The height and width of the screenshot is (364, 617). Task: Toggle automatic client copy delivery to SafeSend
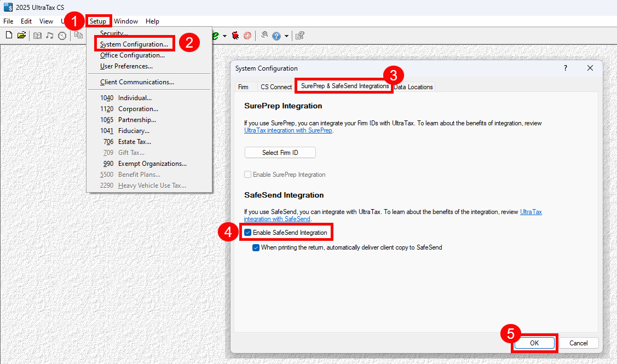(x=256, y=247)
